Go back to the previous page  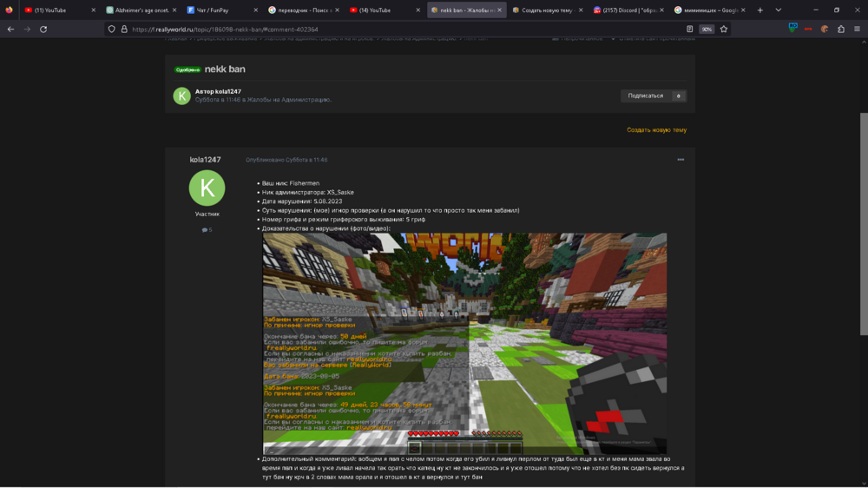[x=11, y=30]
